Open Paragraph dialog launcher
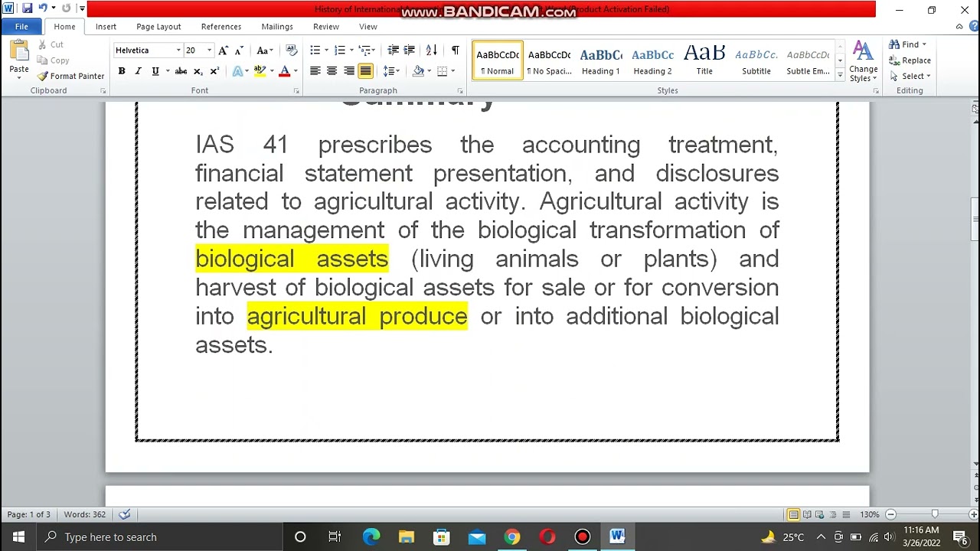 click(460, 91)
